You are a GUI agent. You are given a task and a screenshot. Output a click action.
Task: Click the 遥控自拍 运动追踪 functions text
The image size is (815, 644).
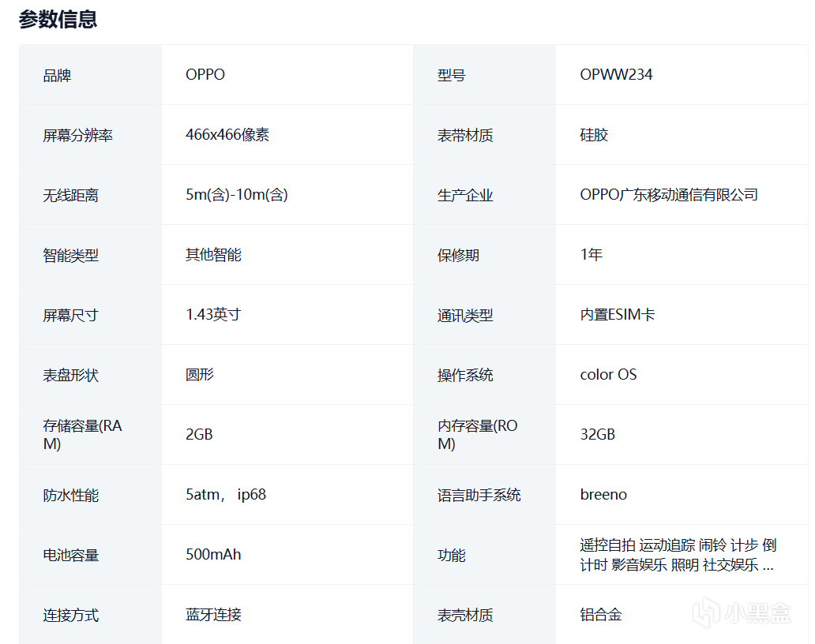pos(678,555)
